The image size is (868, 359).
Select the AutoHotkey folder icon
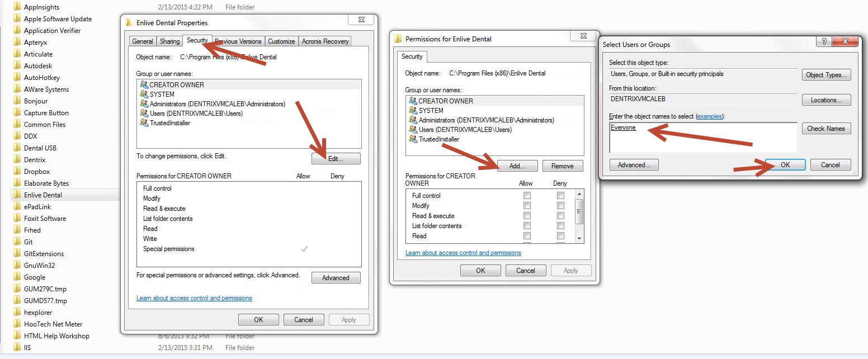click(x=16, y=78)
